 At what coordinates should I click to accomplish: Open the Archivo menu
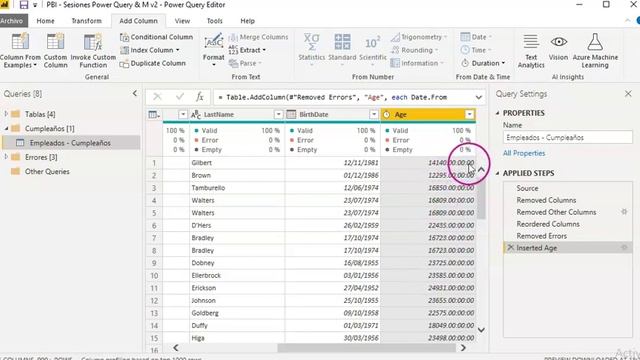[12, 21]
